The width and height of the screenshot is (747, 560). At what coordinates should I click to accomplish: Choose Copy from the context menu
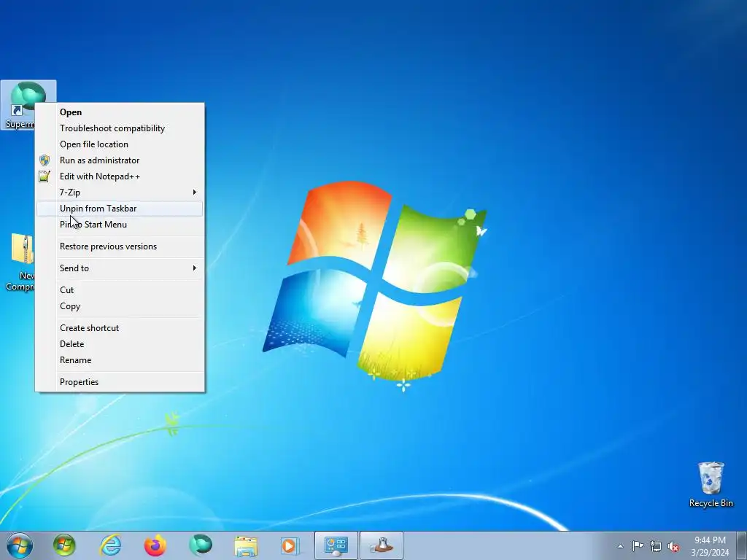[x=120, y=306]
